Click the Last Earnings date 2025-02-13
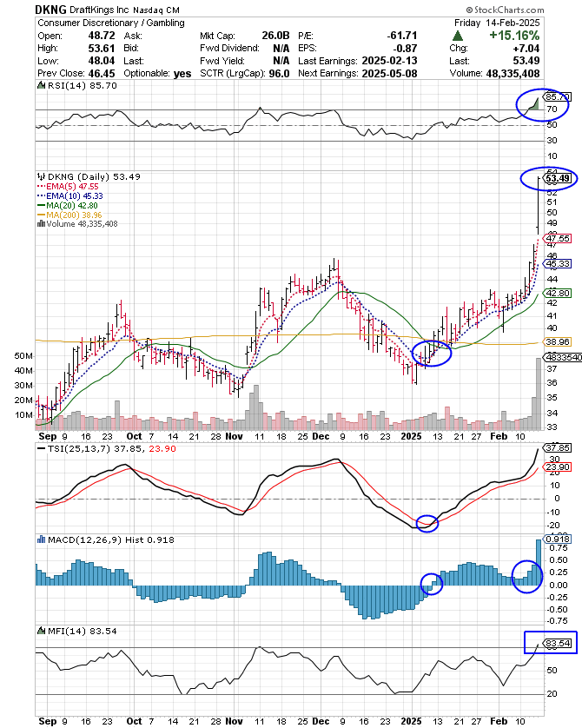582x728 pixels. pos(389,61)
